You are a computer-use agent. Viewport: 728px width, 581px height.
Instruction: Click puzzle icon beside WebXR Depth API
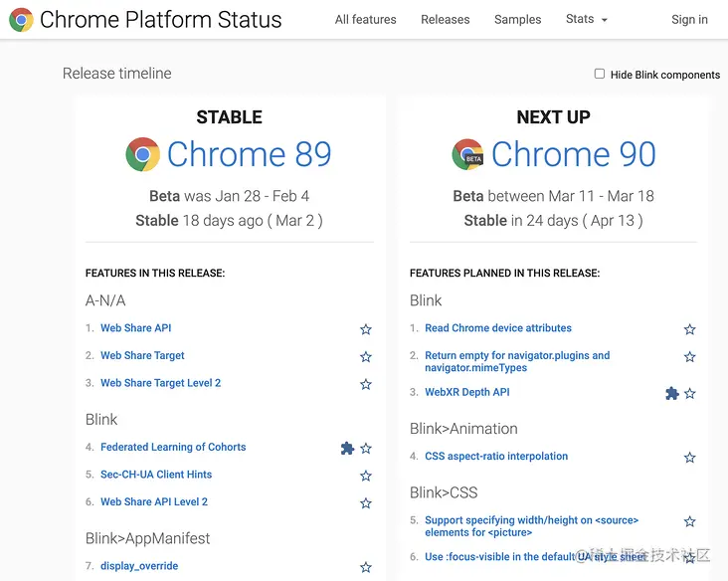coord(671,394)
